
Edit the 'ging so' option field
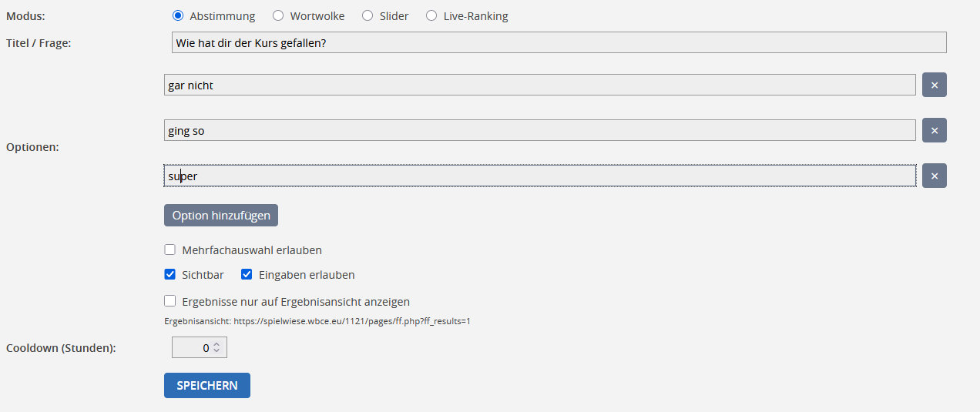tap(539, 131)
